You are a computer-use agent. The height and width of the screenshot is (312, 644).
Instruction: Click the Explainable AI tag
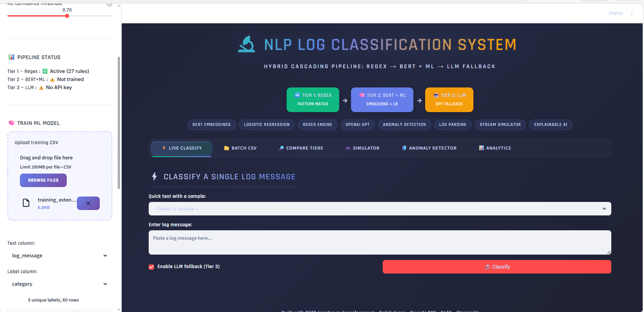551,125
